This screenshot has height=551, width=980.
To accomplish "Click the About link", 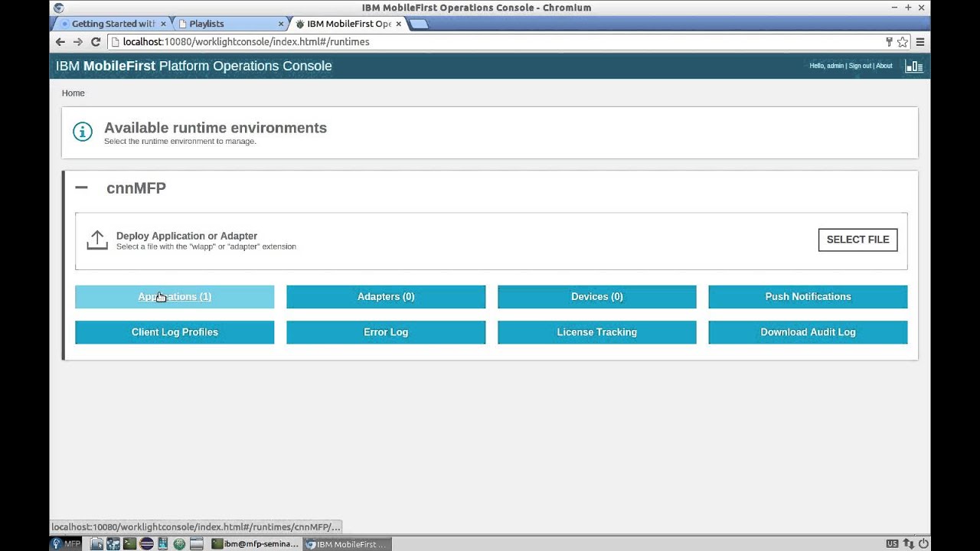I will [x=884, y=66].
